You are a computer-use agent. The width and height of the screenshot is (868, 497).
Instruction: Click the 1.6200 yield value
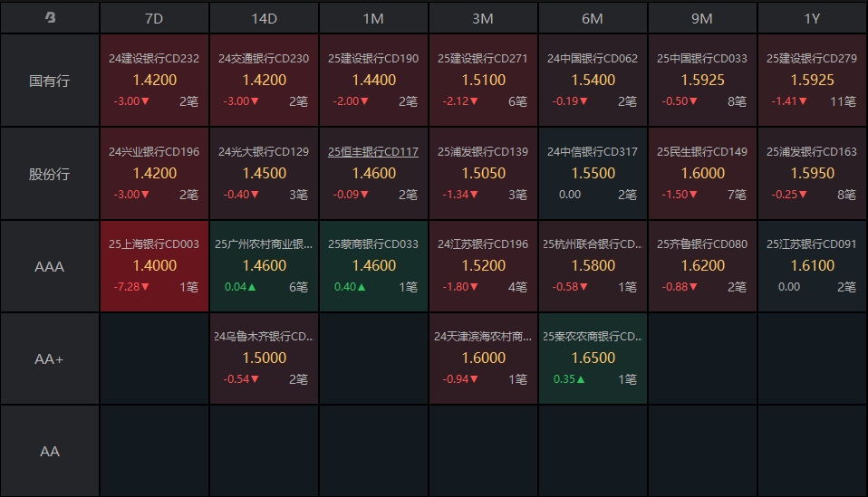click(702, 266)
